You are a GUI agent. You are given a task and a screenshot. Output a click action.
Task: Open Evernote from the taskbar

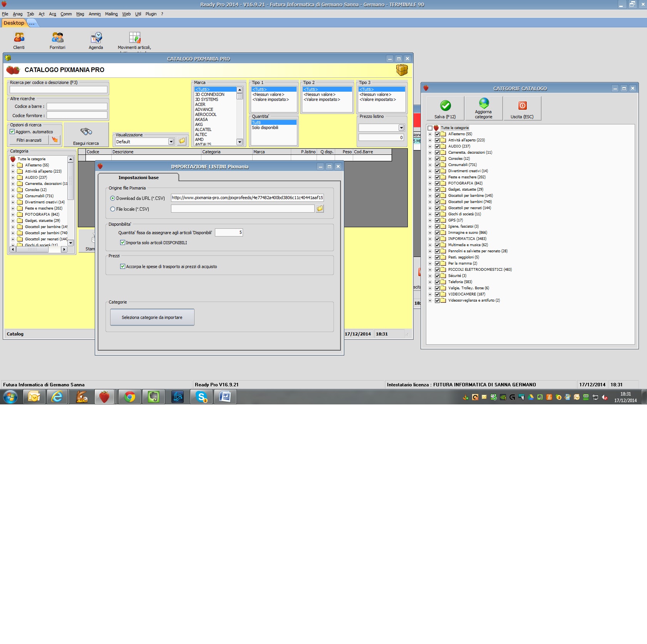154,397
